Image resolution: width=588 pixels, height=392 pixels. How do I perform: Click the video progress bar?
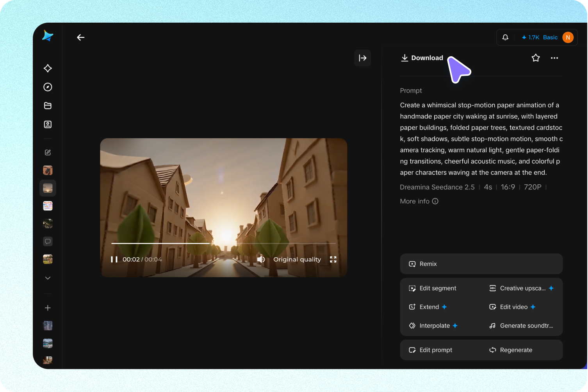(224, 244)
